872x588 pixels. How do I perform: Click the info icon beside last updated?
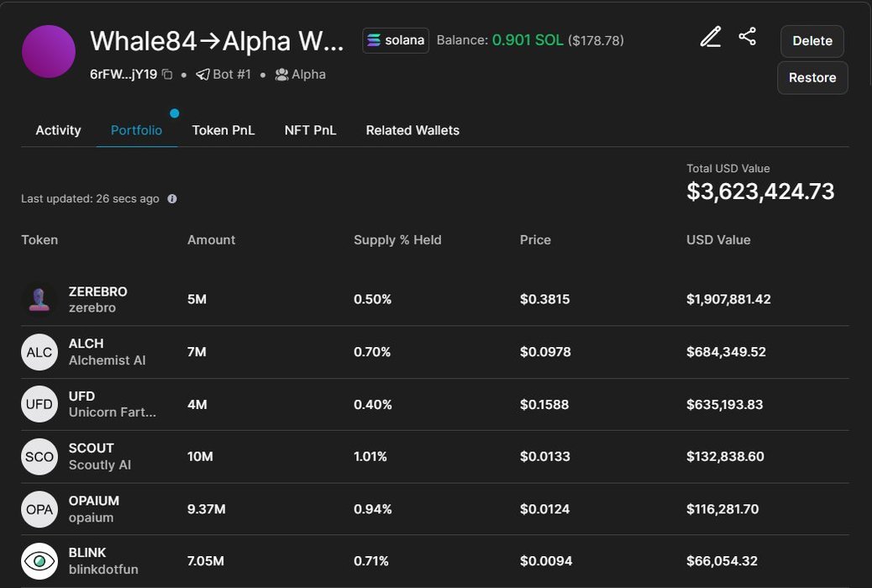[172, 199]
